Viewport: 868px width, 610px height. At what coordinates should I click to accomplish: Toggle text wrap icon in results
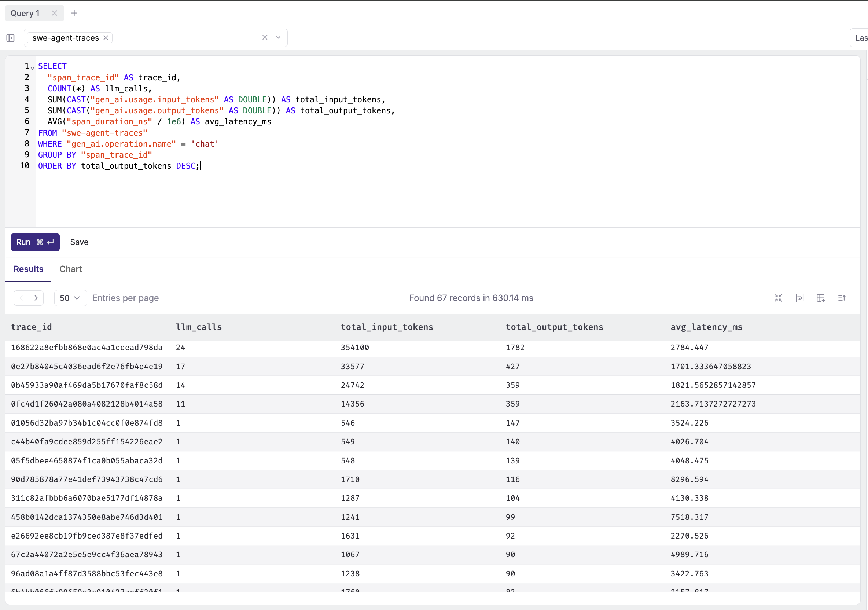point(799,298)
